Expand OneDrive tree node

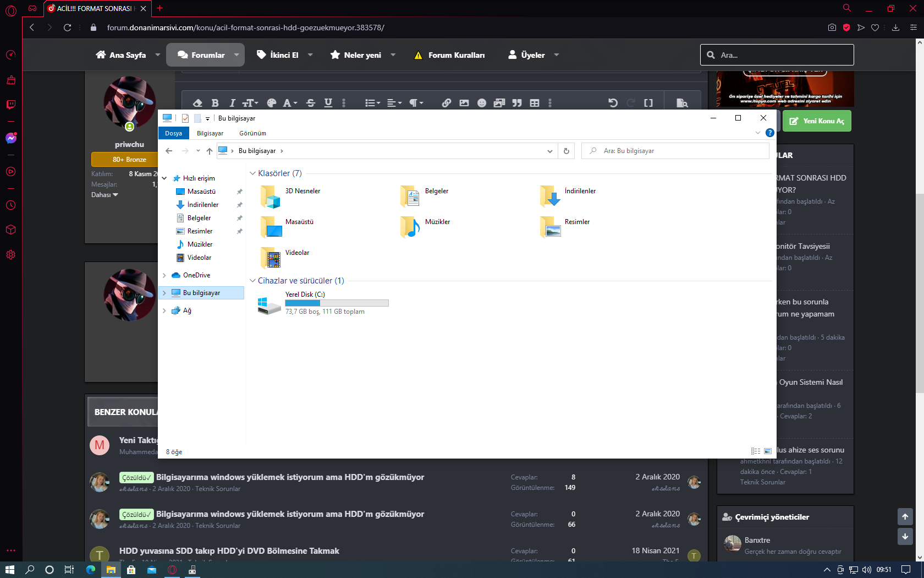(x=164, y=275)
